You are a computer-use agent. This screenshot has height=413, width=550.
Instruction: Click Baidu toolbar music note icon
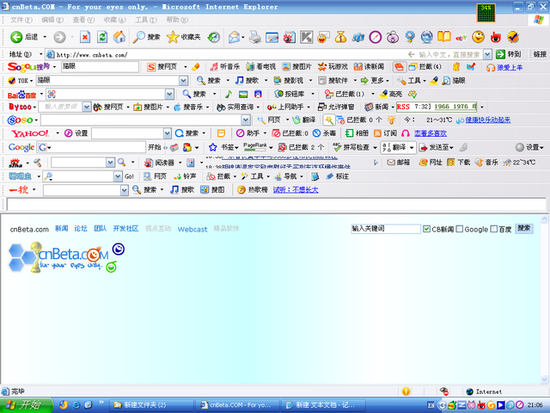228,94
